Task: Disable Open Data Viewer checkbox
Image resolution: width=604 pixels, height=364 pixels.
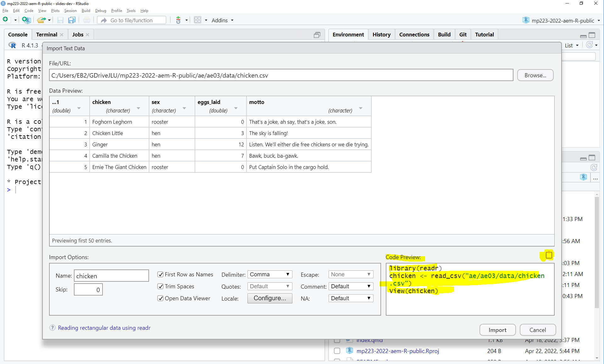Action: [160, 298]
